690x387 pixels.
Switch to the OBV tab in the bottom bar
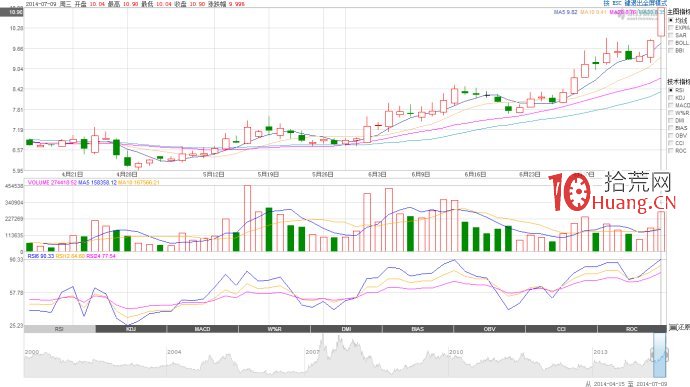tap(489, 329)
